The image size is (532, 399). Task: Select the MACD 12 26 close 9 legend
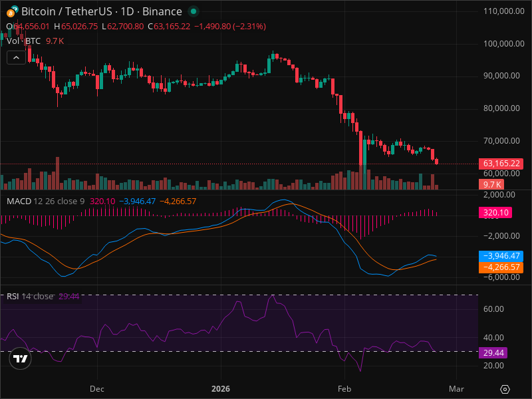[x=45, y=201]
